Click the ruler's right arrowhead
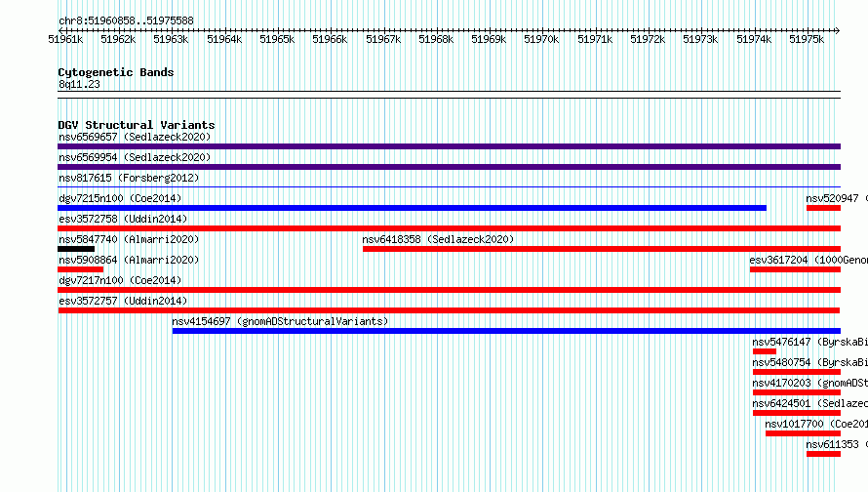Screen dimensions: 868x492 [x=838, y=30]
